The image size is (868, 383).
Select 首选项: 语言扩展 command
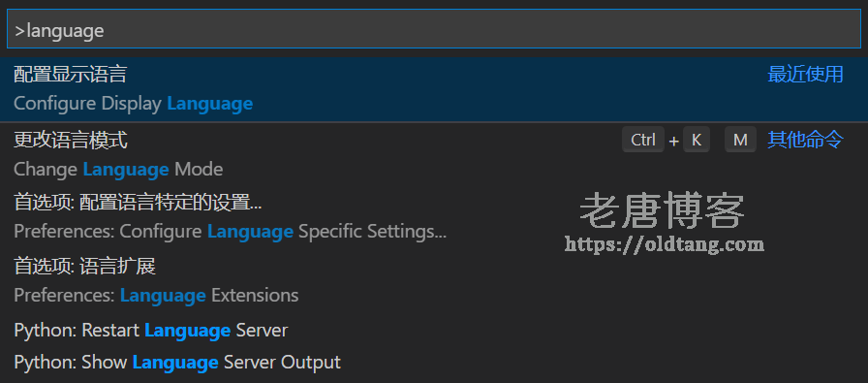[x=433, y=280]
